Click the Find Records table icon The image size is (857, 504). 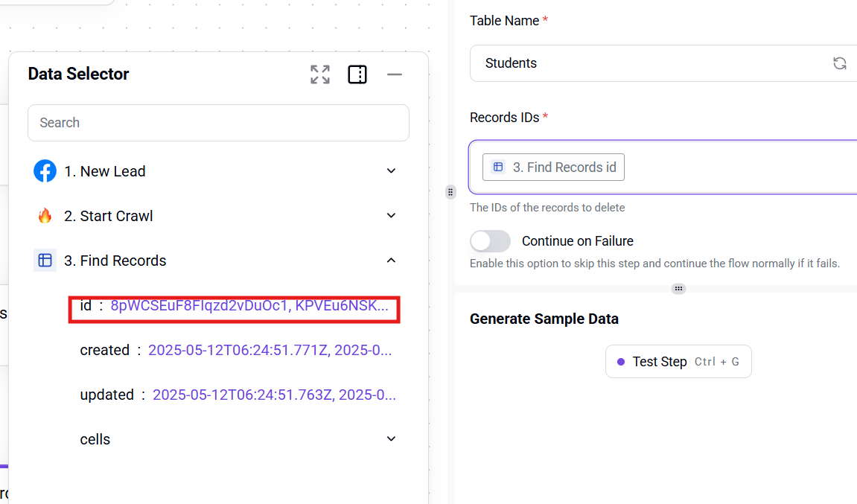click(45, 261)
